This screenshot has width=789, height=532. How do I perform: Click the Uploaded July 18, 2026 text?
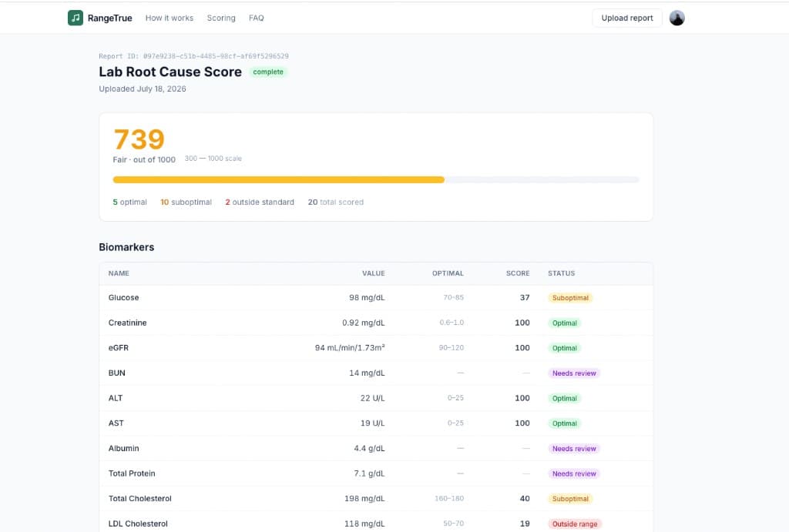click(x=143, y=89)
